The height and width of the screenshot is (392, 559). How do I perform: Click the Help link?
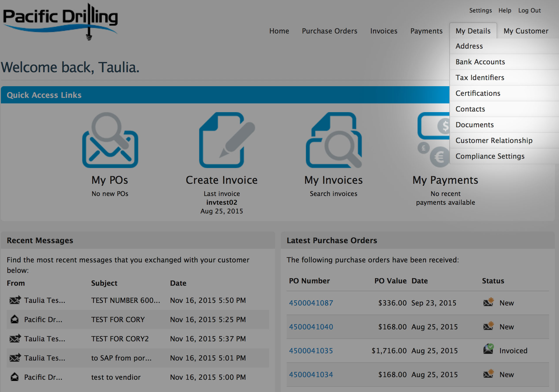(504, 10)
